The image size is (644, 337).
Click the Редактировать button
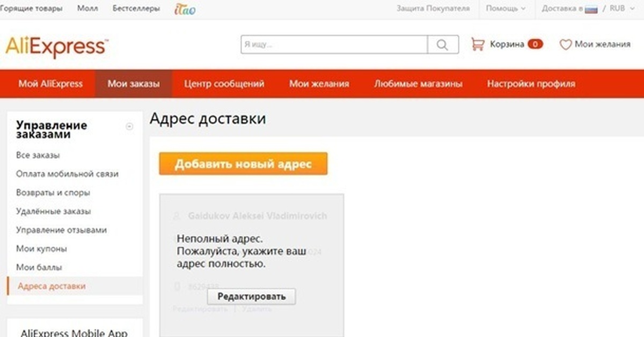point(251,296)
